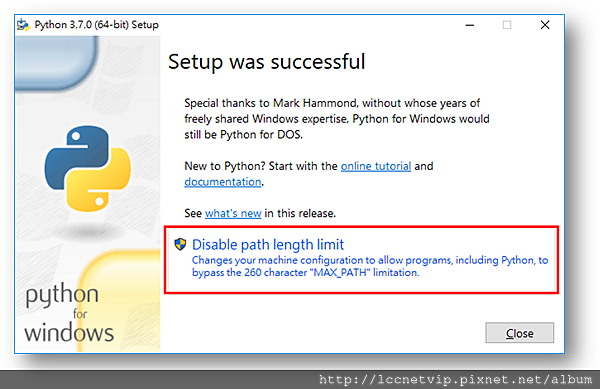Select Disable path length limit option
The height and width of the screenshot is (389, 600).
pyautogui.click(x=362, y=260)
